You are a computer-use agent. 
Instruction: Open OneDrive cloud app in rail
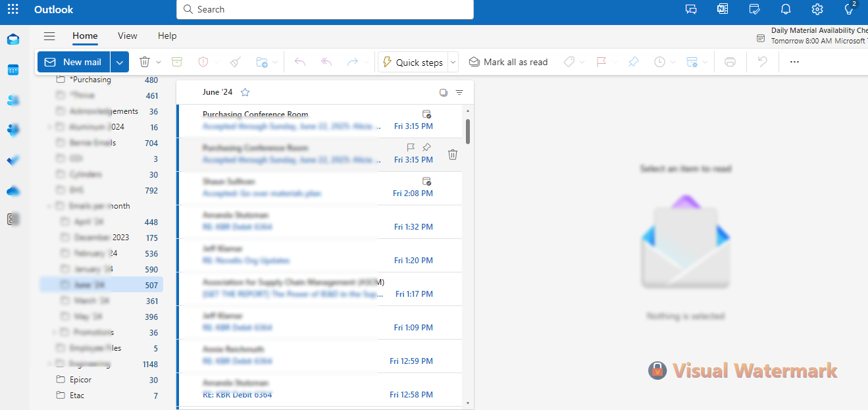pyautogui.click(x=13, y=191)
